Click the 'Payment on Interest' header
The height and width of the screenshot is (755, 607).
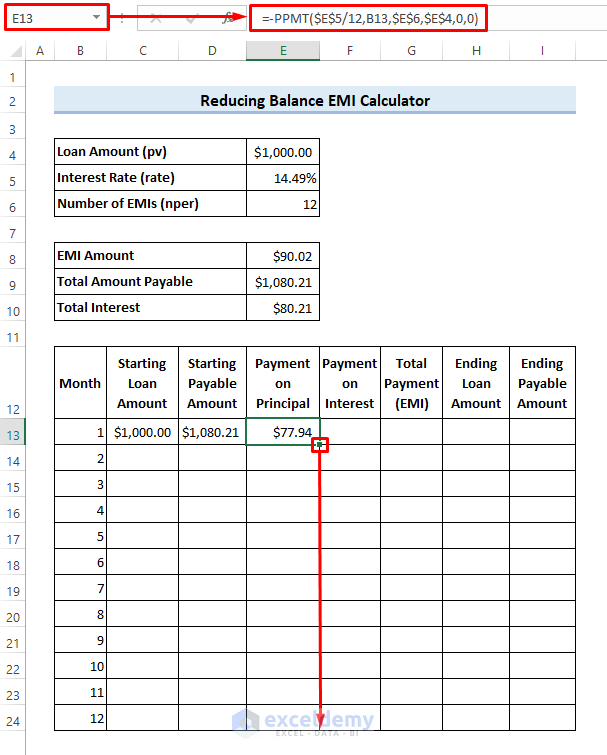click(x=350, y=383)
